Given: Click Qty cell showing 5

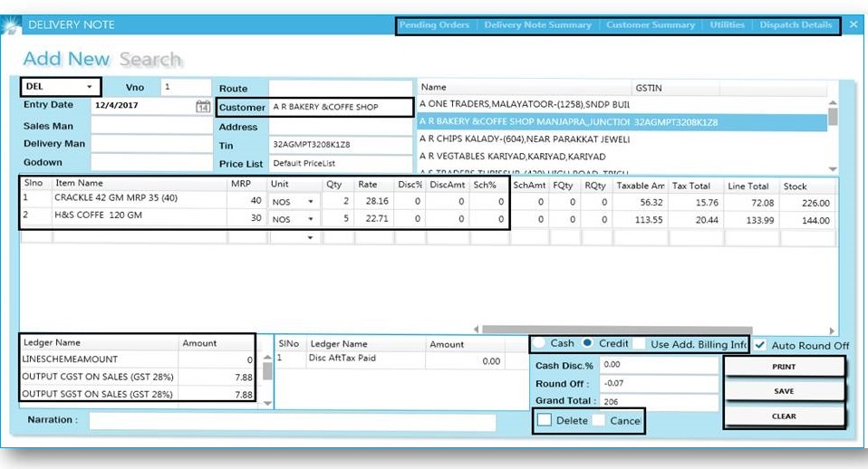Looking at the screenshot, I should pos(337,219).
